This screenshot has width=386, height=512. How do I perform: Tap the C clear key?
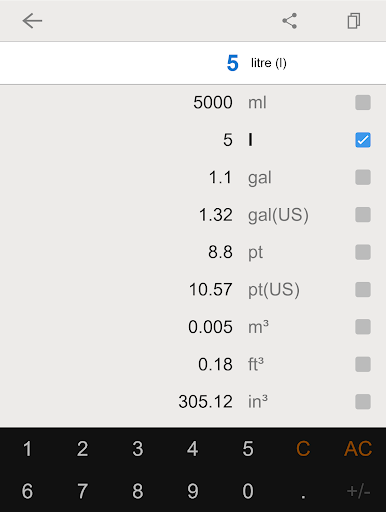coord(303,449)
